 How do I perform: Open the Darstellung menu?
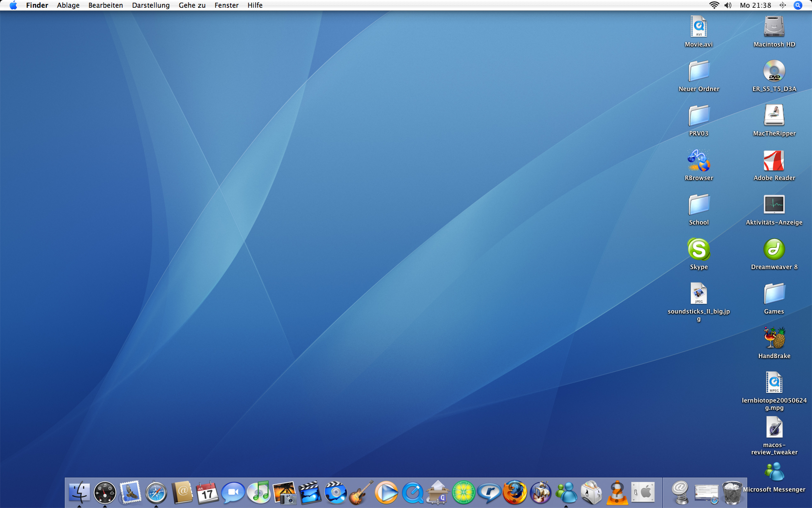151,5
